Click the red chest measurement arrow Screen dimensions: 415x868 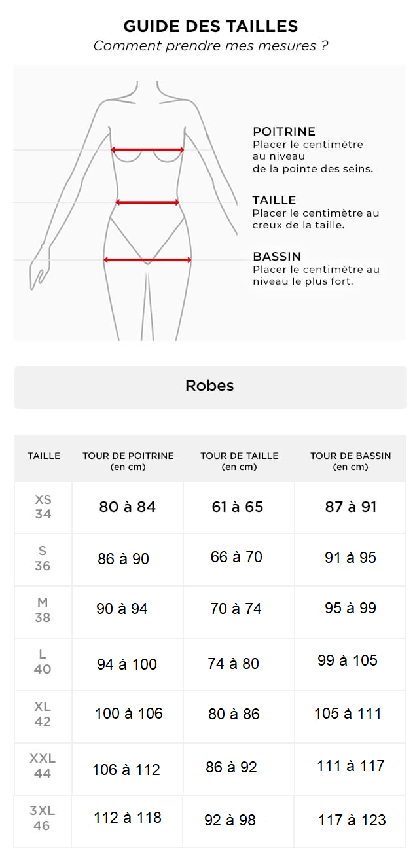click(147, 150)
